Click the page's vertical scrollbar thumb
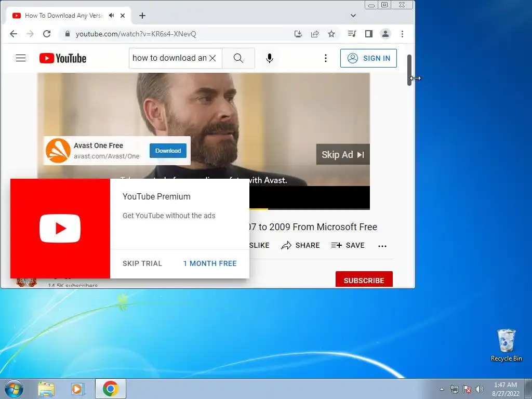This screenshot has height=399, width=532. click(x=409, y=70)
